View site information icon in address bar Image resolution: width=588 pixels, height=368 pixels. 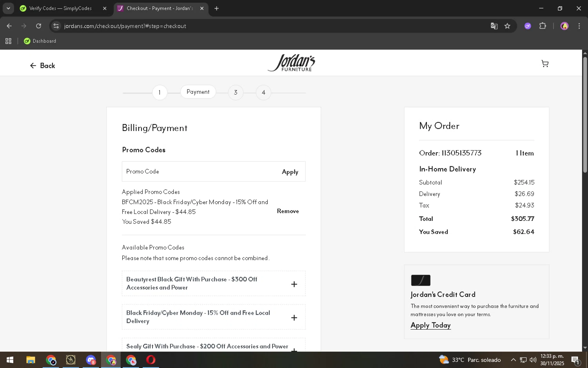[x=56, y=26]
